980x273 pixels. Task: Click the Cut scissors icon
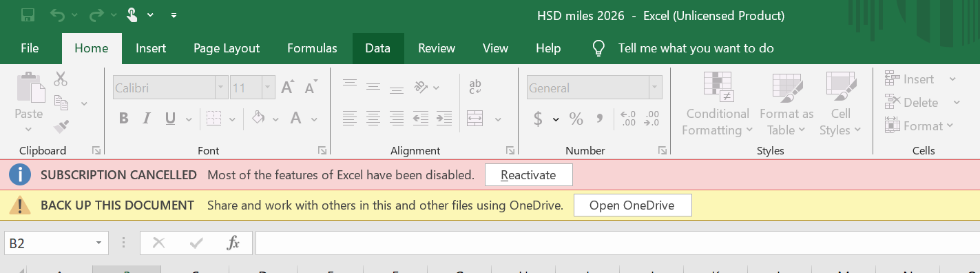[x=61, y=80]
